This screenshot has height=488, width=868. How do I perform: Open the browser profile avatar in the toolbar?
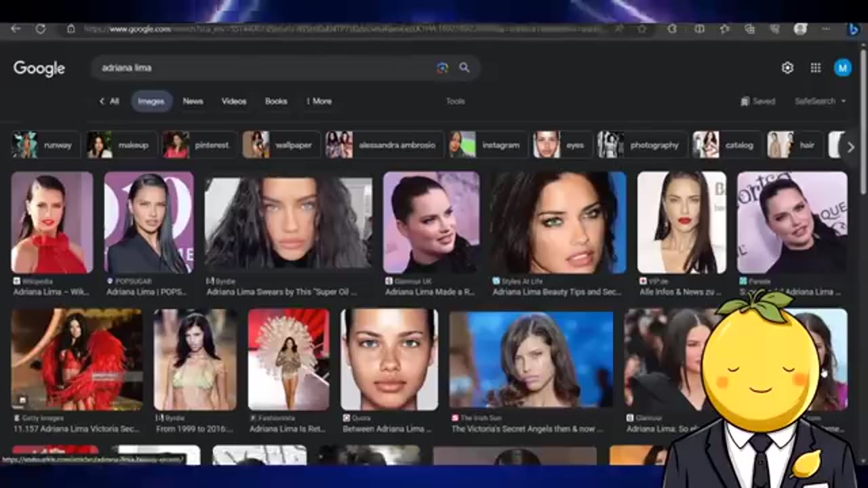click(800, 29)
